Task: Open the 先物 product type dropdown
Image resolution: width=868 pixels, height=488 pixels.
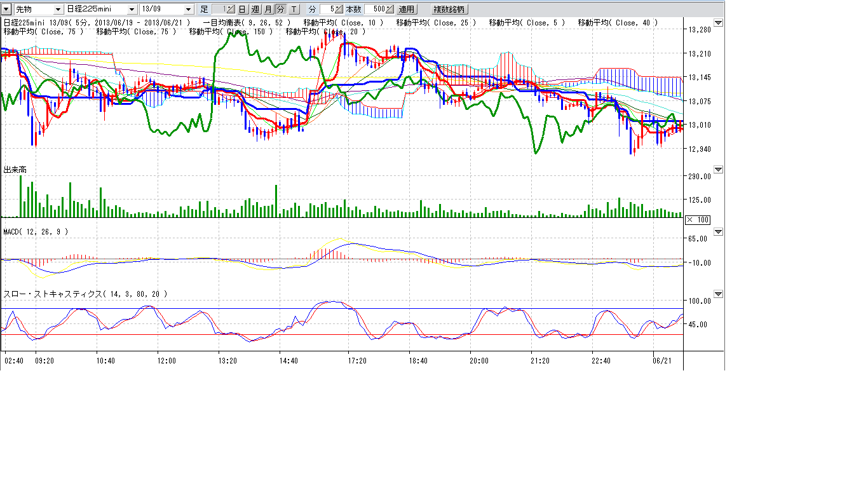Action: (x=58, y=10)
